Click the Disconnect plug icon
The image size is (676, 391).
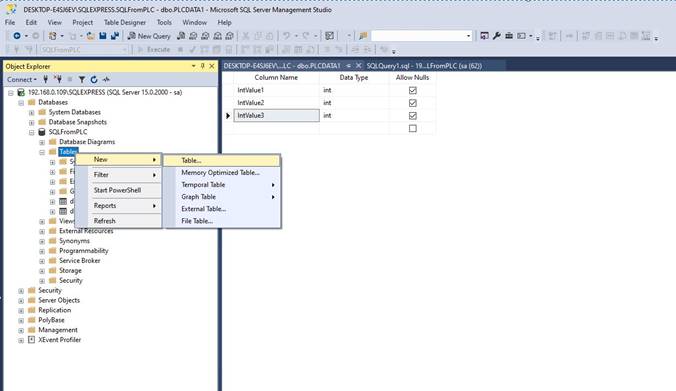click(x=58, y=79)
